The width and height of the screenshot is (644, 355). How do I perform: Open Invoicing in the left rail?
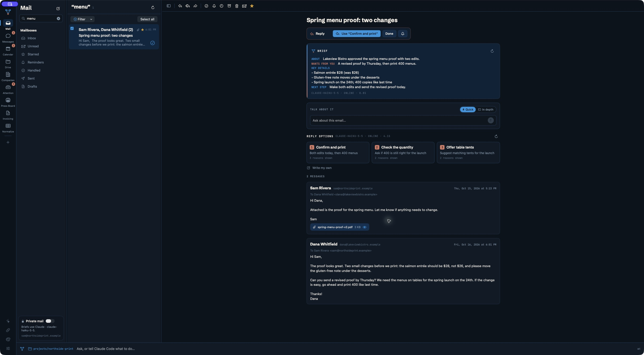point(8,115)
